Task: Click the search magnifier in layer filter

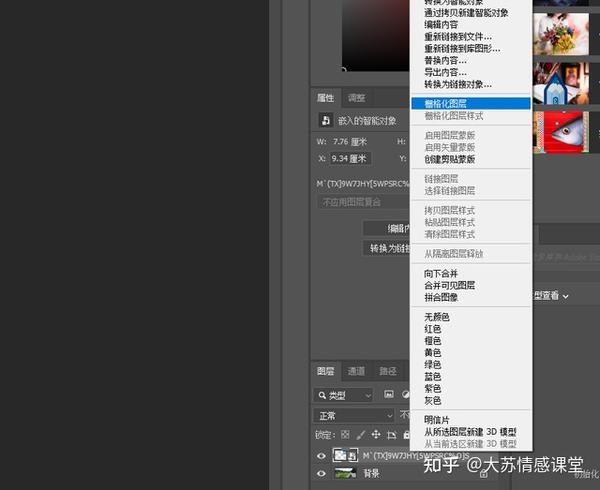Action: coord(322,395)
